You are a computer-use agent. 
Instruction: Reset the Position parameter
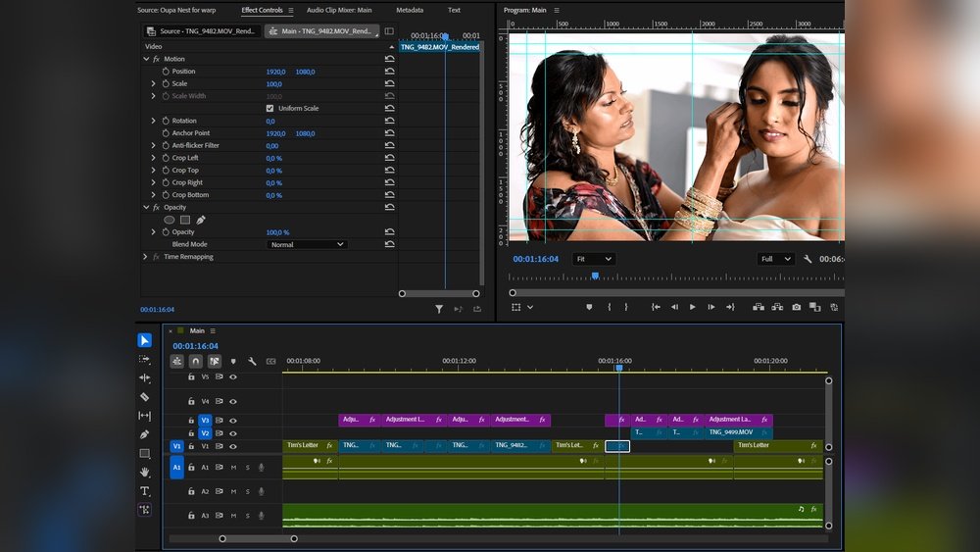click(x=389, y=72)
